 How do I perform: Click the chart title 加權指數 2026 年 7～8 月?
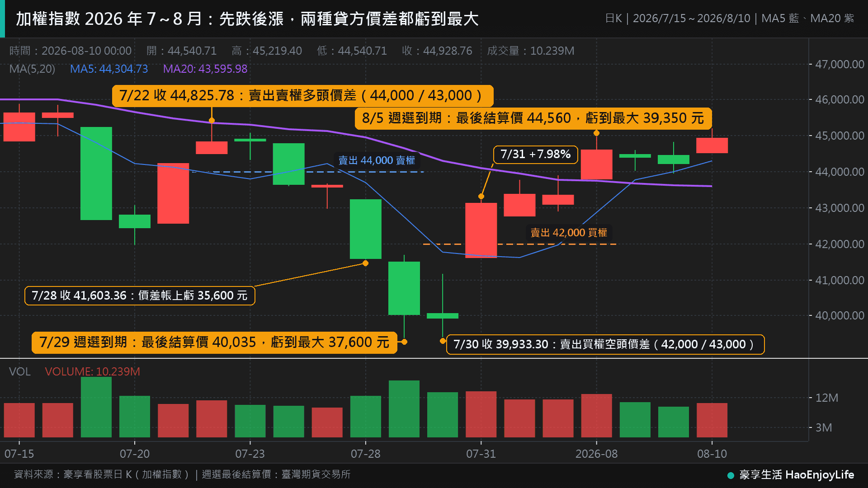tap(247, 19)
